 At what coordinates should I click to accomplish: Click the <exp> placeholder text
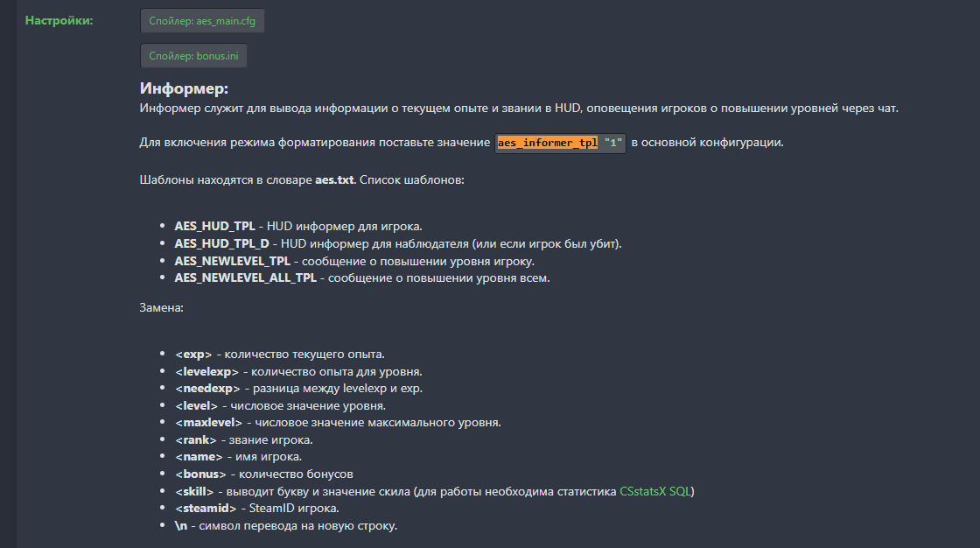click(x=193, y=355)
